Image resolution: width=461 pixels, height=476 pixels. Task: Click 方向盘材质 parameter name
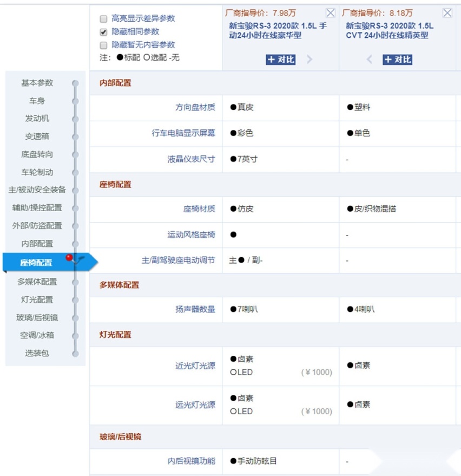195,107
